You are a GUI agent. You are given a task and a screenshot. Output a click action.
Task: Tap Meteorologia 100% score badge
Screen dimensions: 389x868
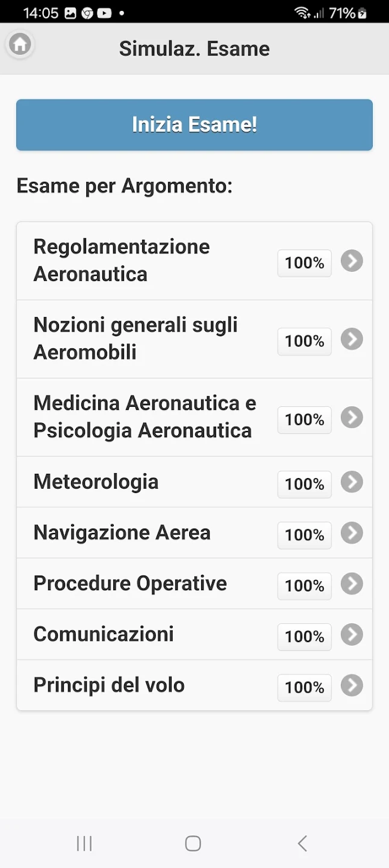(x=304, y=484)
